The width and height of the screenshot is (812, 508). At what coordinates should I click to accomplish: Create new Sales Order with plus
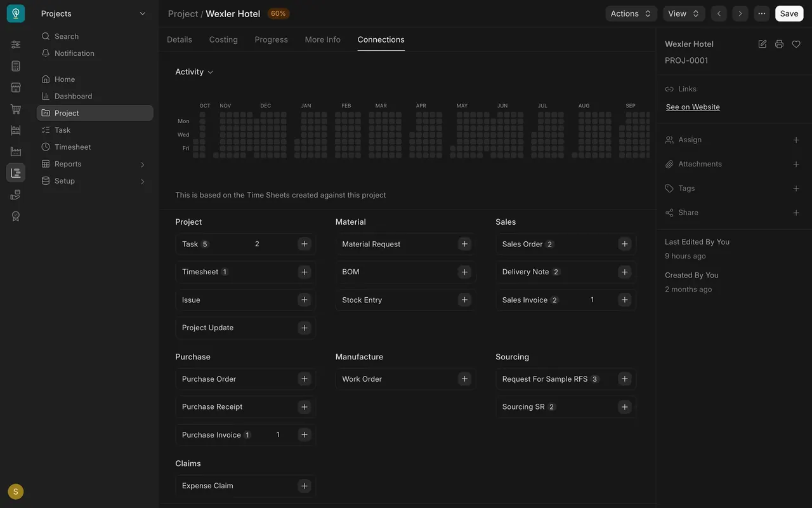click(x=625, y=244)
